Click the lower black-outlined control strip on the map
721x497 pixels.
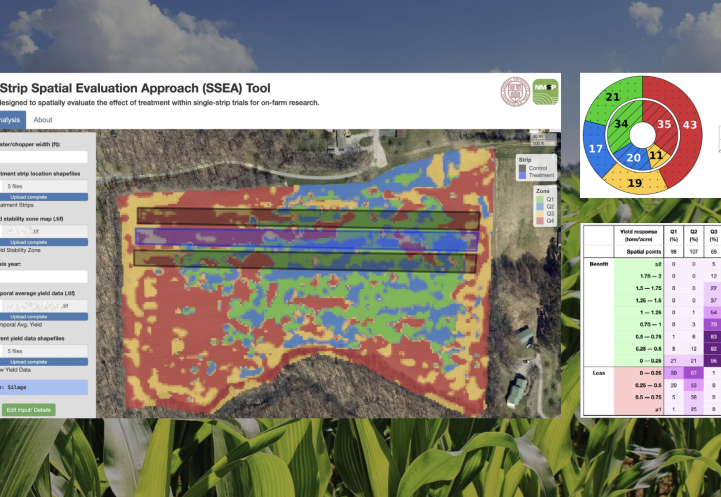(x=305, y=261)
